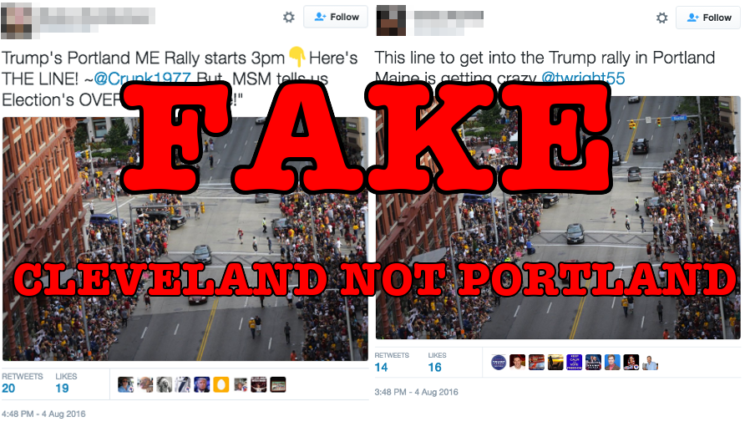Open the right tweet's crowd photo
Image resolution: width=750 pixels, height=422 pixels.
click(558, 218)
